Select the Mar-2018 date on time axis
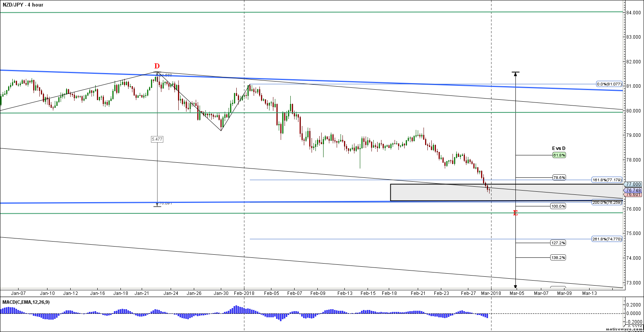This screenshot has width=644, height=332. (x=491, y=293)
